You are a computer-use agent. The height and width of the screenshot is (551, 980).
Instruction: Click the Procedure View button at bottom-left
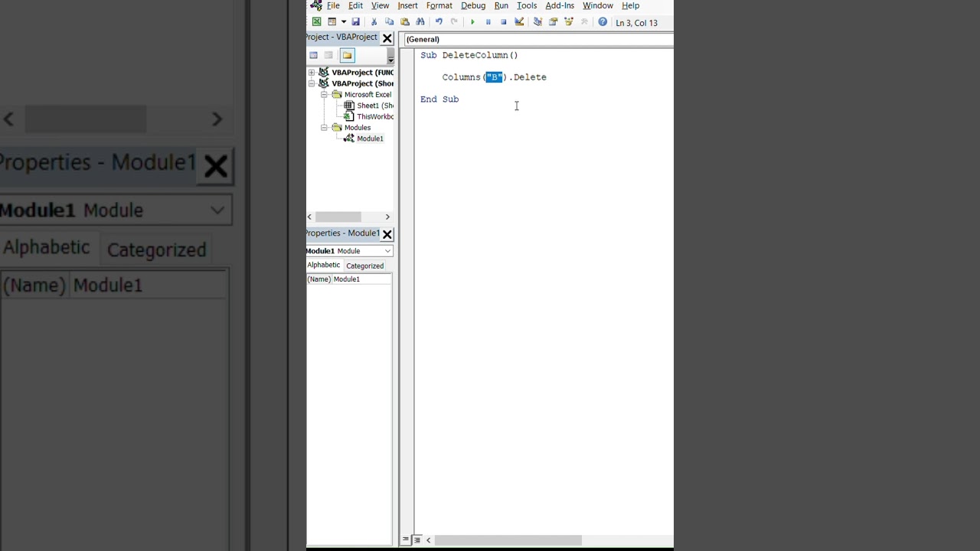coord(406,540)
